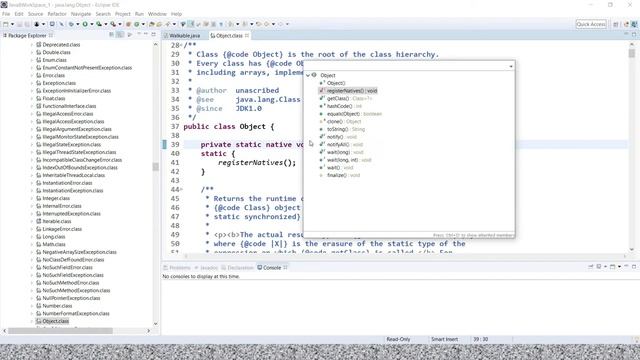This screenshot has width=640, height=360.
Task: Maximize the editor area
Action: [x=634, y=35]
